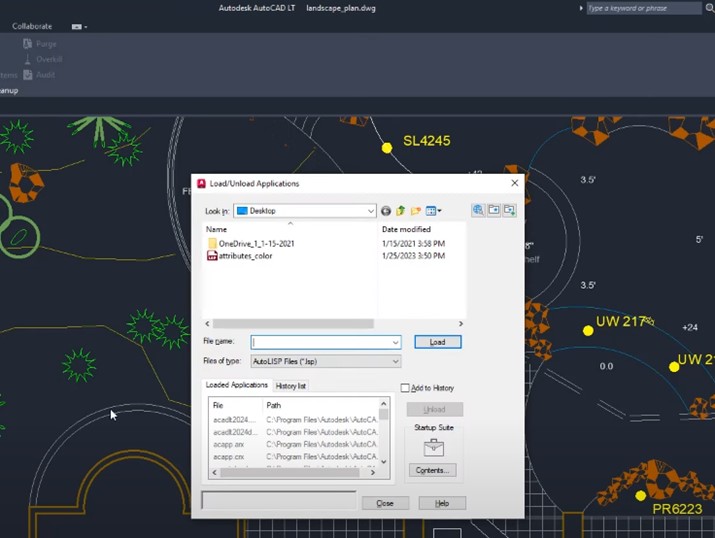Viewport: 715px width, 538px height.
Task: Open the Files of type dropdown
Action: click(x=326, y=361)
